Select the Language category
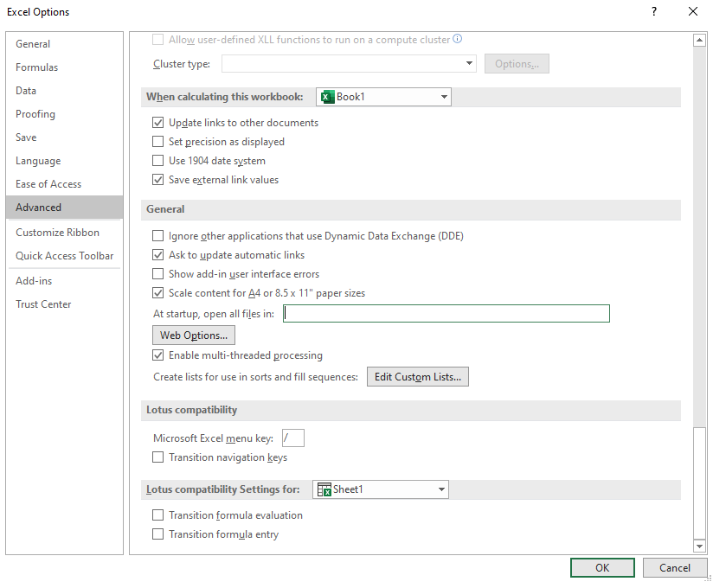The width and height of the screenshot is (713, 588). [64, 161]
